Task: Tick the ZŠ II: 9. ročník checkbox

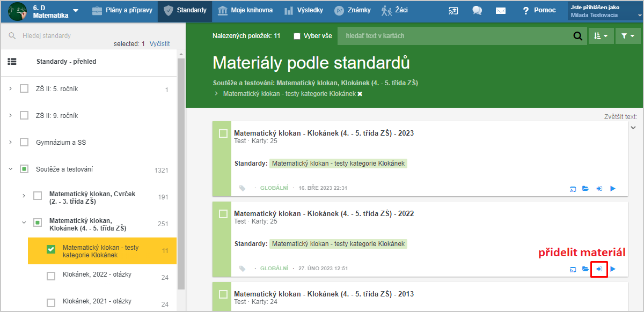Action: (x=24, y=115)
